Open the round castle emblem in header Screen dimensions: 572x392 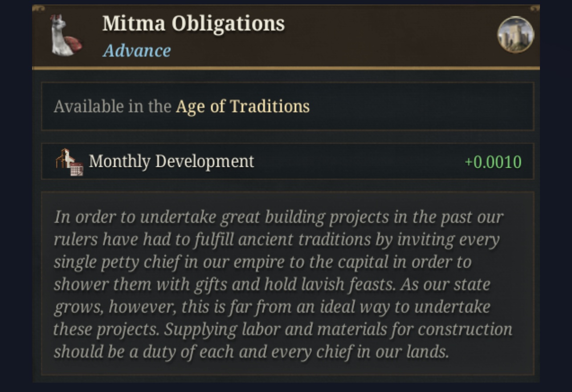(x=515, y=35)
